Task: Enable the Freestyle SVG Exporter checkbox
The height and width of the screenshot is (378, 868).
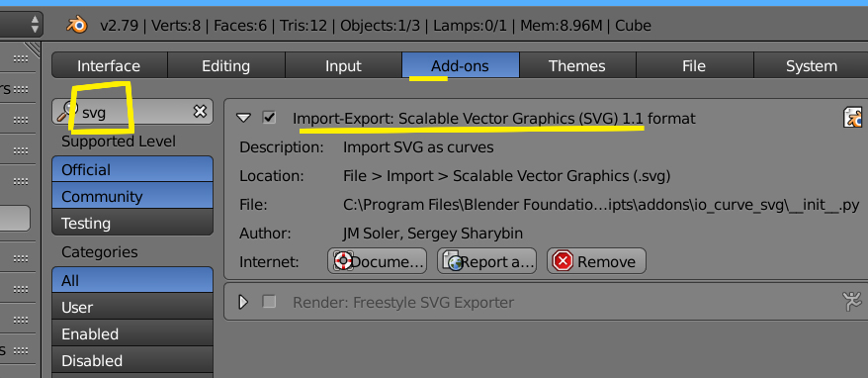Action: pyautogui.click(x=269, y=302)
